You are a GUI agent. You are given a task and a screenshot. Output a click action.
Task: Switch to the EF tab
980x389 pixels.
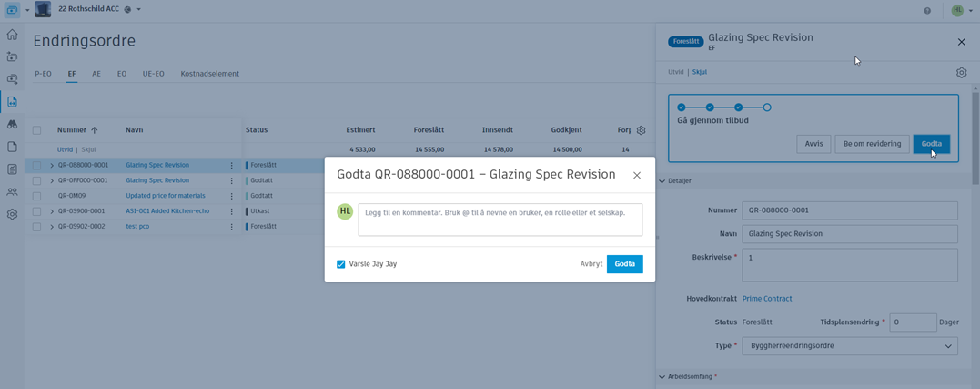pos(72,74)
